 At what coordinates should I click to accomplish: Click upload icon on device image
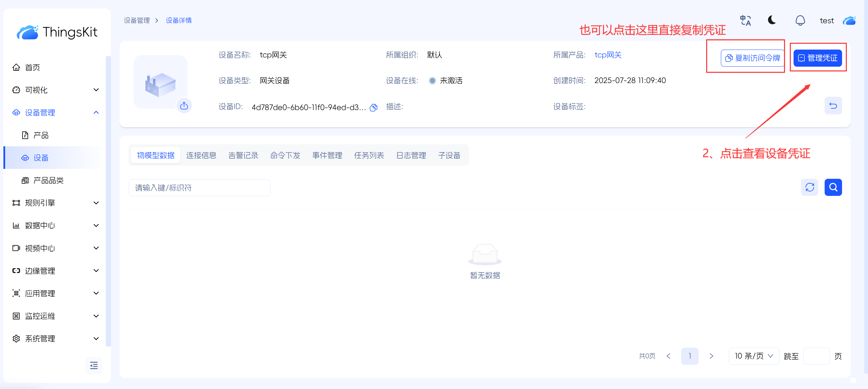pyautogui.click(x=184, y=106)
